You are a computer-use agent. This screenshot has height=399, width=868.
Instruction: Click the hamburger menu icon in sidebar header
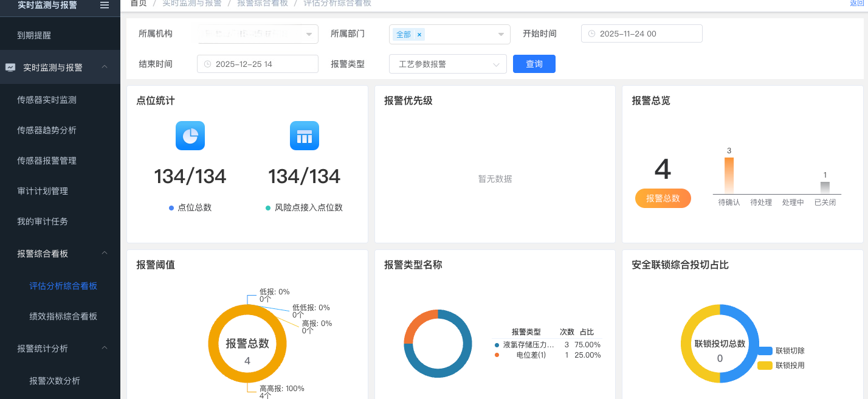tap(105, 5)
